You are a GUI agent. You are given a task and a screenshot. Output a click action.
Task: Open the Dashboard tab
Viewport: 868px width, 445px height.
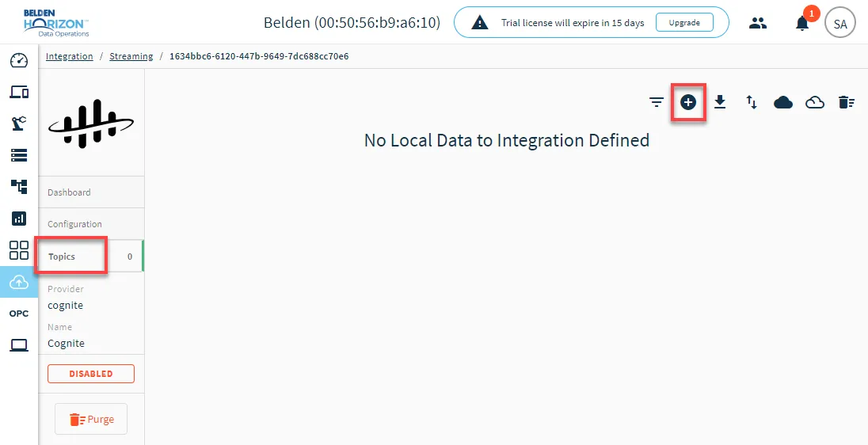91,192
